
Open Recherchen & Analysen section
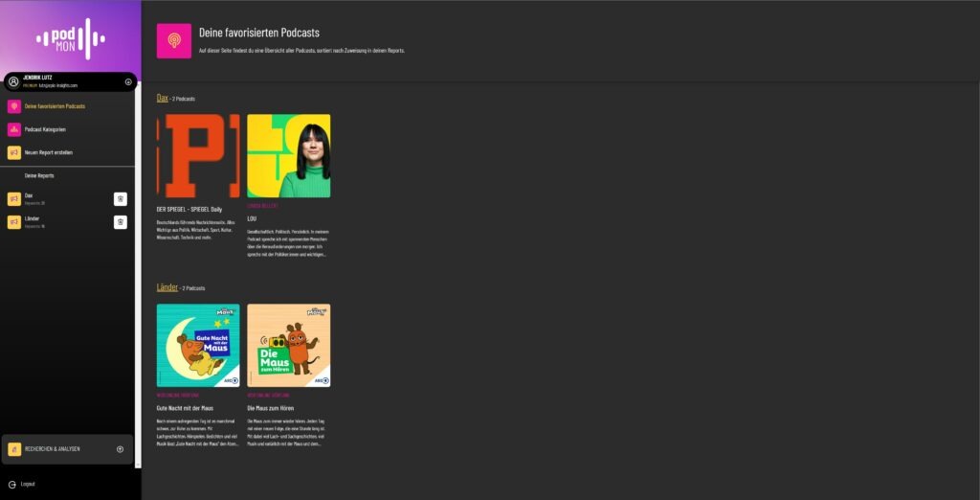pos(53,449)
